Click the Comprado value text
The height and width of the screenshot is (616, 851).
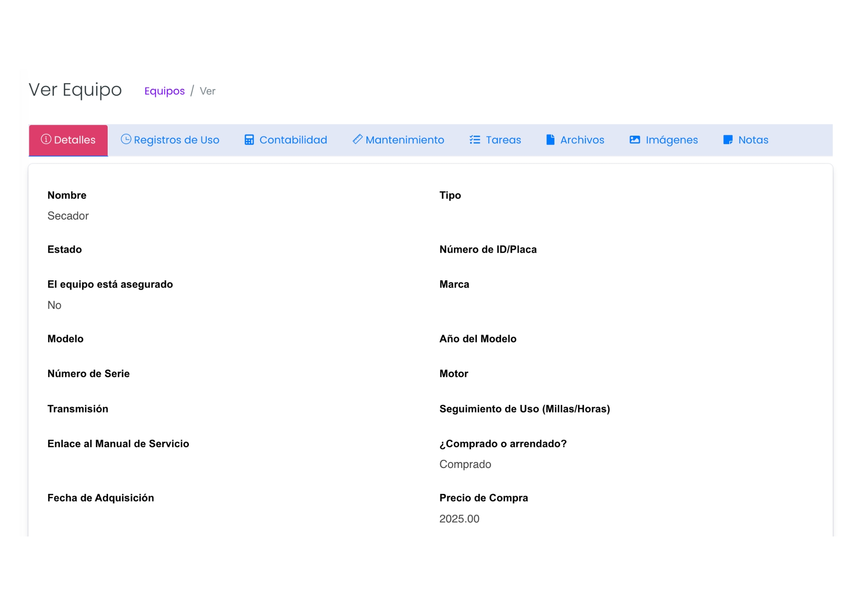tap(465, 465)
